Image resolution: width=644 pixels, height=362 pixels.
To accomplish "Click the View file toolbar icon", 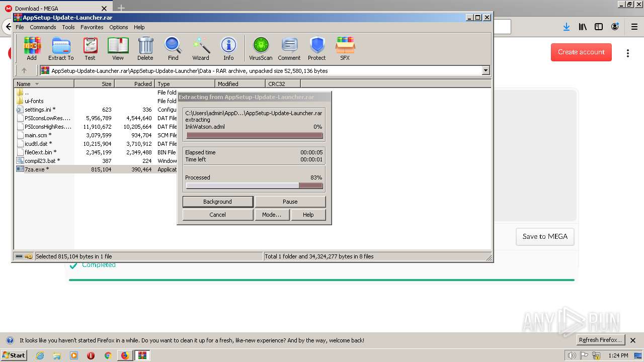I will 118,49.
